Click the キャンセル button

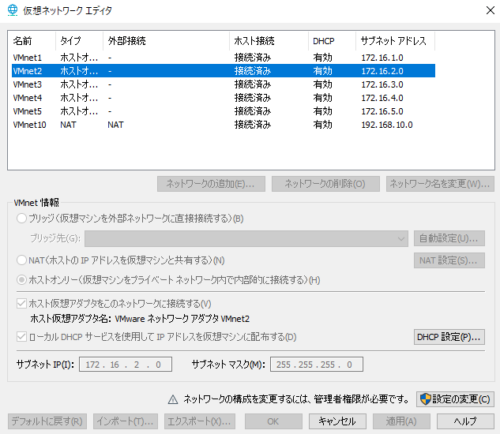tap(338, 421)
